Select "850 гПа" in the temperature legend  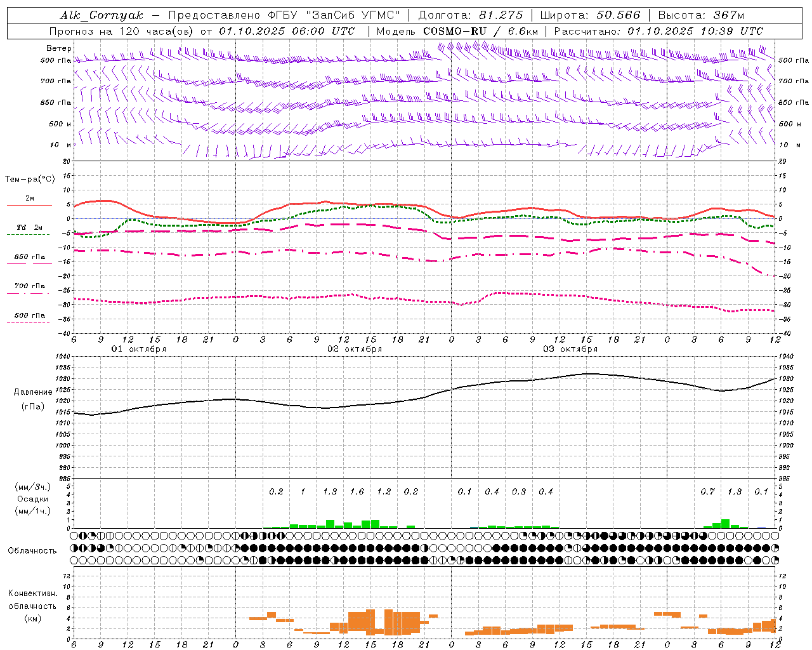click(30, 257)
